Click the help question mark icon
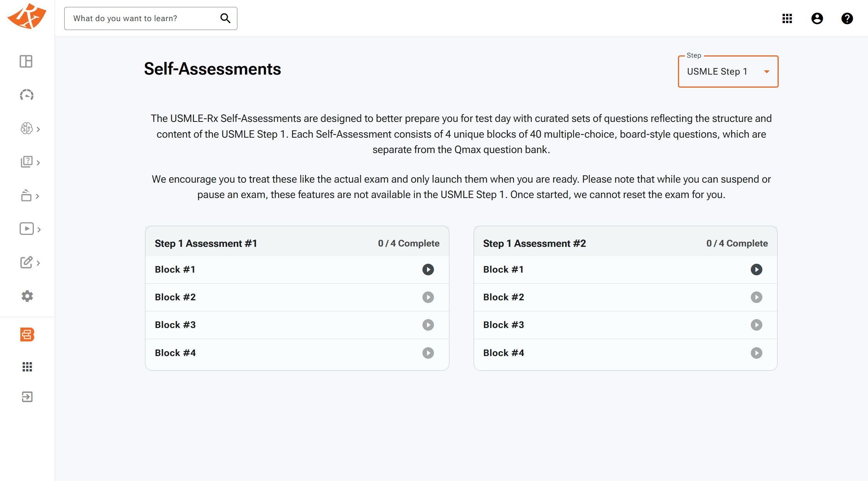The height and width of the screenshot is (481, 868). pyautogui.click(x=847, y=18)
